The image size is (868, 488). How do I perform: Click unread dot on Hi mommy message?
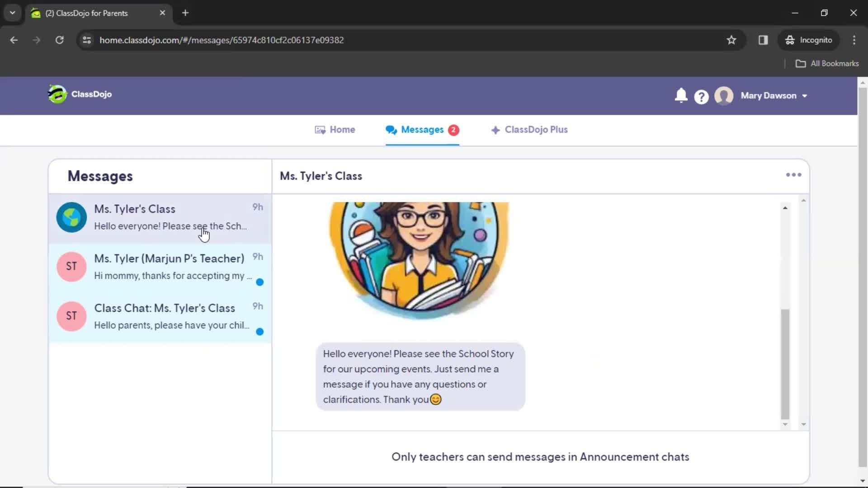[259, 282]
